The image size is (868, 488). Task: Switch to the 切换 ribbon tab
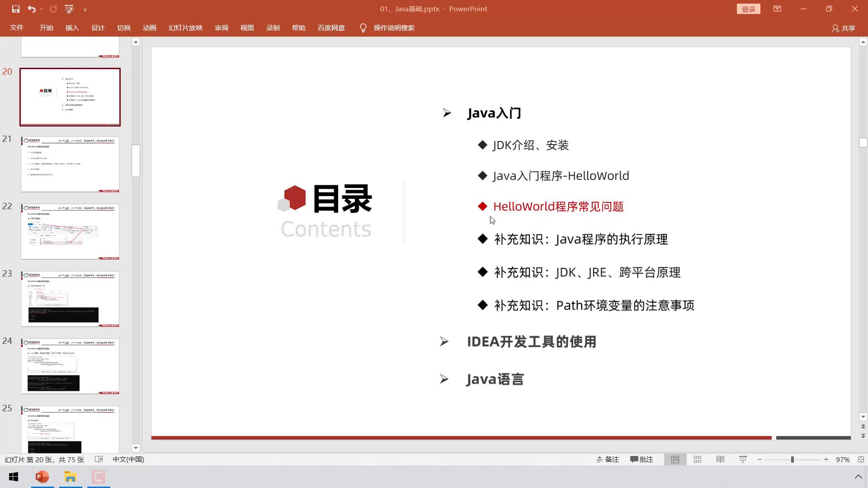coord(123,28)
